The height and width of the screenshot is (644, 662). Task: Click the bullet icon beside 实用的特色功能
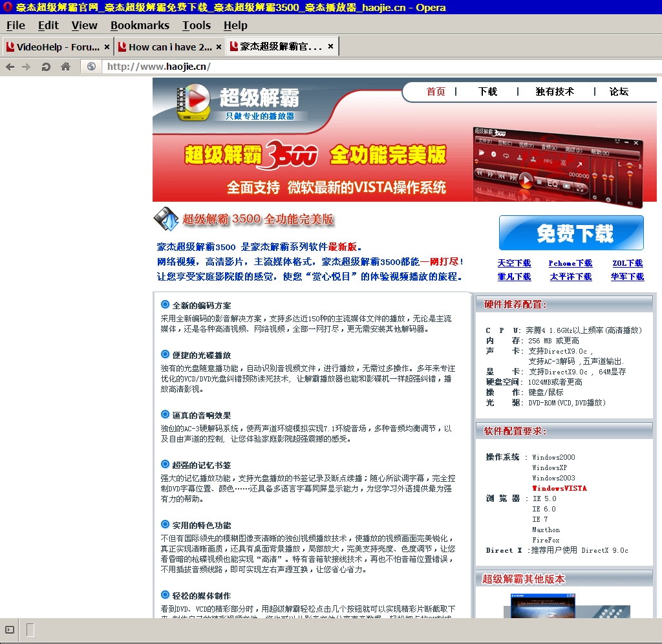165,524
